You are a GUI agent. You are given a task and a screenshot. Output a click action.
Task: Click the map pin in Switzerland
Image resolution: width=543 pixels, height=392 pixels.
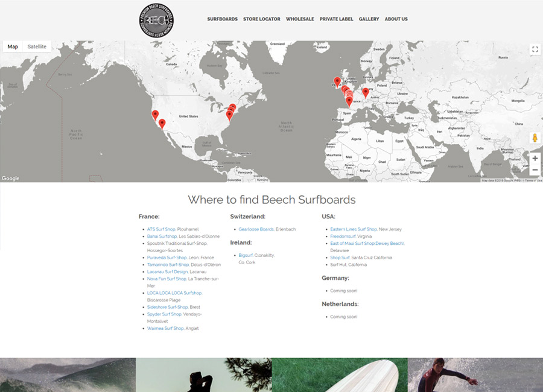366,92
